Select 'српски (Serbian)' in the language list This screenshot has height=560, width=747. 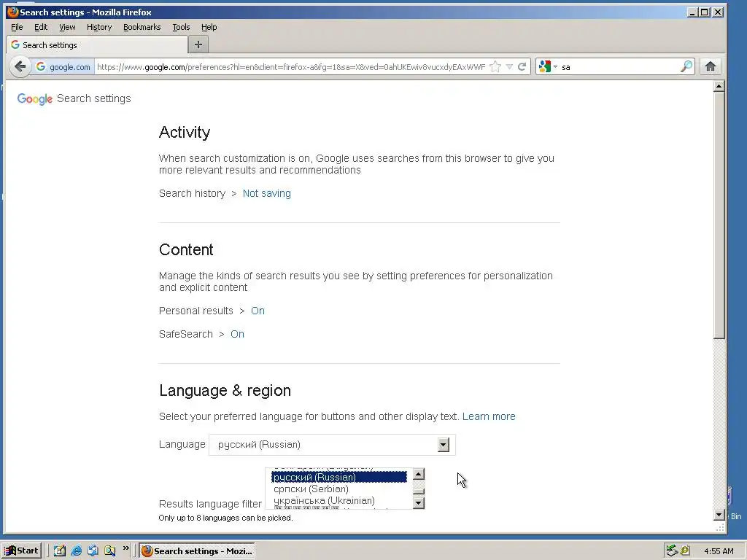pos(338,489)
